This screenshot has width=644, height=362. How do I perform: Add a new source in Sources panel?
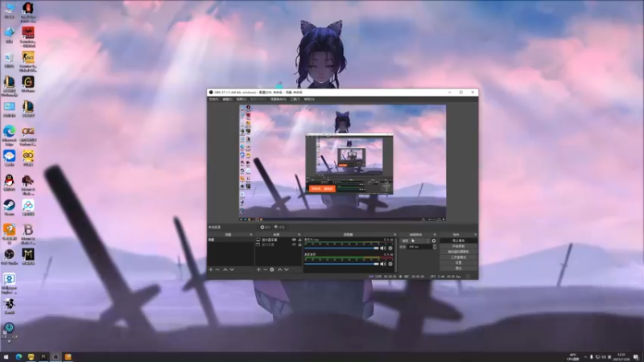click(x=258, y=269)
